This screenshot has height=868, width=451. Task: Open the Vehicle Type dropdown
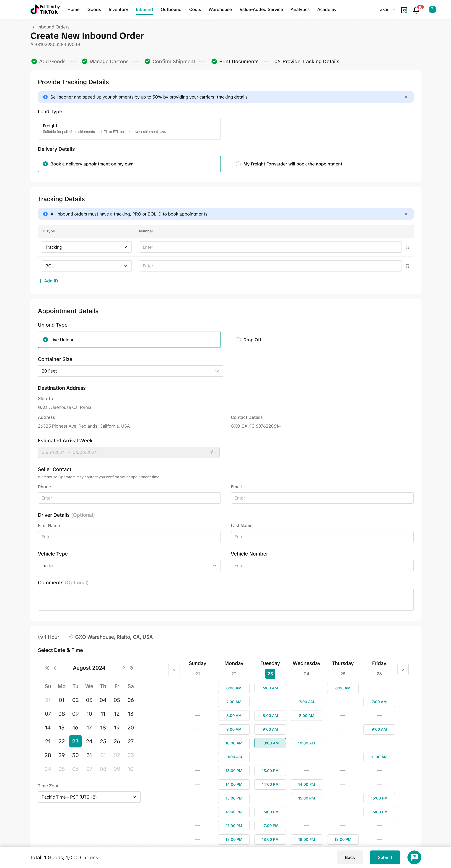129,565
